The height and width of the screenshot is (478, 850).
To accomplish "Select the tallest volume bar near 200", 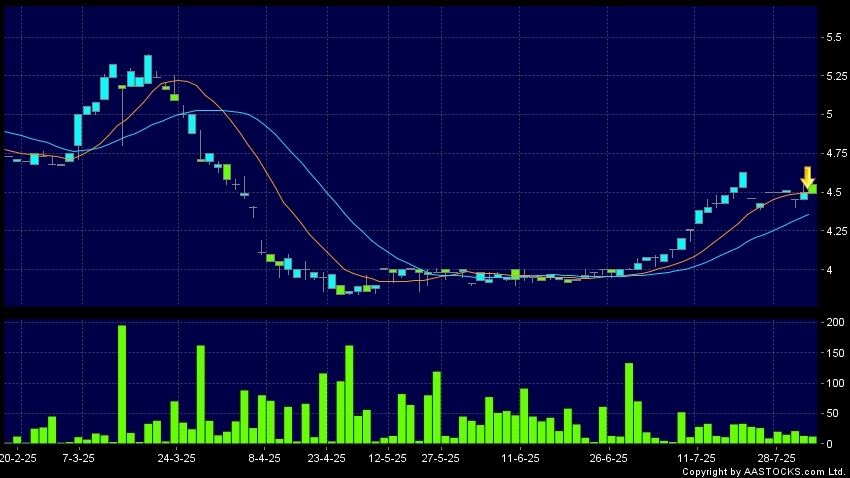I will click(122, 384).
